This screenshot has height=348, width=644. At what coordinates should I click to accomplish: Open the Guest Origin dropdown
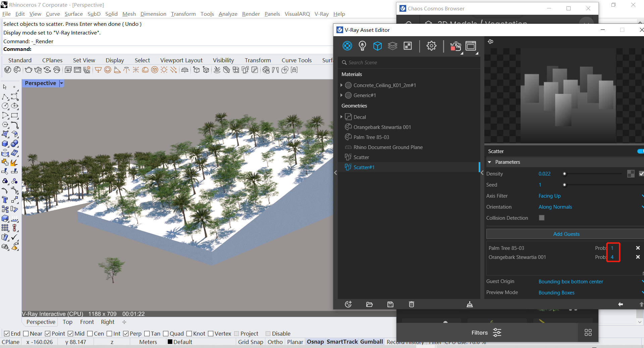[x=591, y=282]
